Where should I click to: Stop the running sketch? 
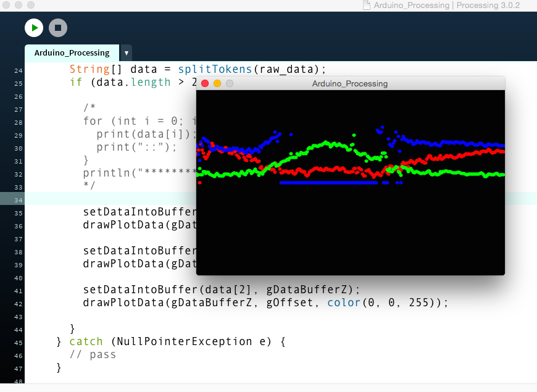point(58,28)
